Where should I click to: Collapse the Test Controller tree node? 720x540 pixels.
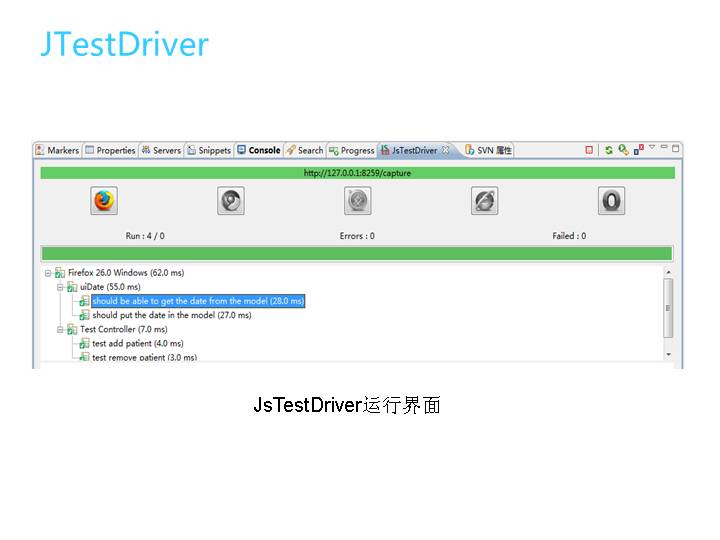(x=59, y=329)
